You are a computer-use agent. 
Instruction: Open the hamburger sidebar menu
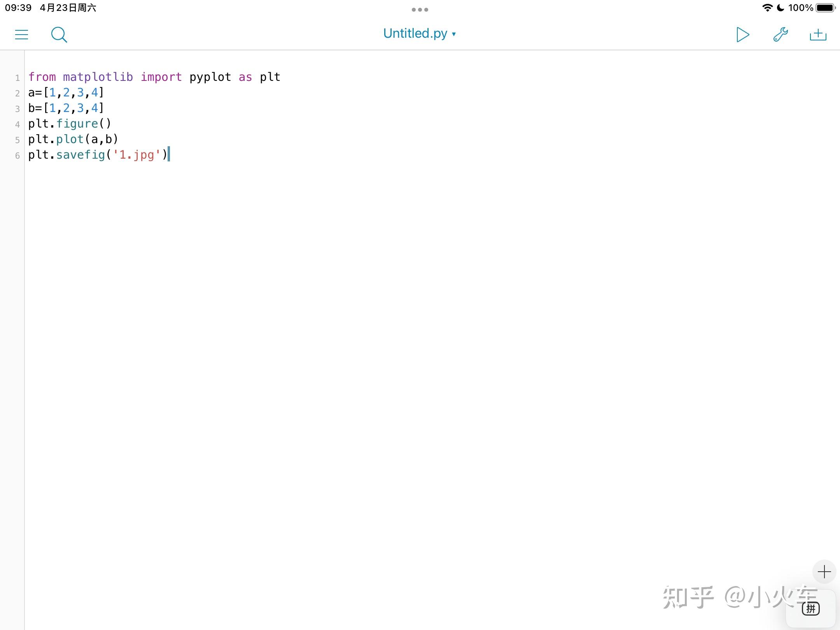coord(21,35)
